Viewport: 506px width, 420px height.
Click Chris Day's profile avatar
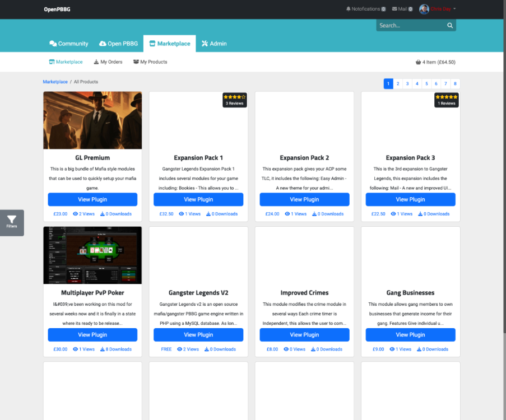[424, 9]
